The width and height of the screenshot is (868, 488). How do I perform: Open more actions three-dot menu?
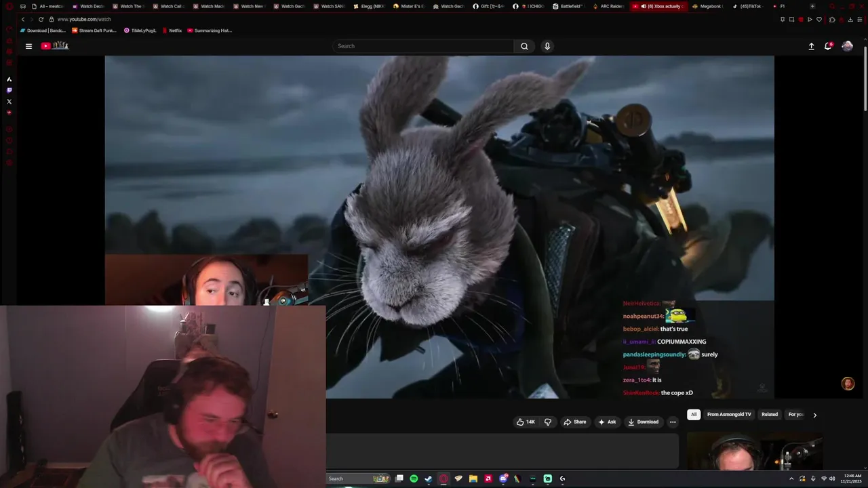click(673, 422)
